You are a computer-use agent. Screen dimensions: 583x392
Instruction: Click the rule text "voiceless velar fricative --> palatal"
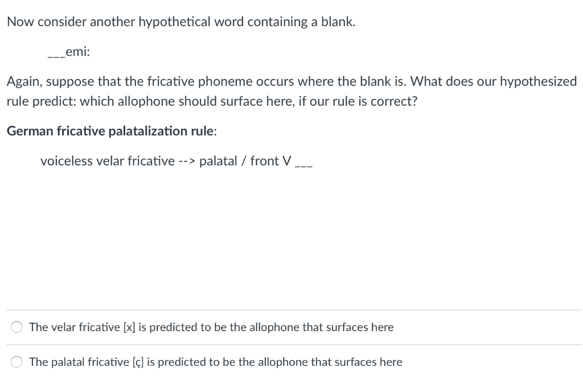click(x=139, y=161)
